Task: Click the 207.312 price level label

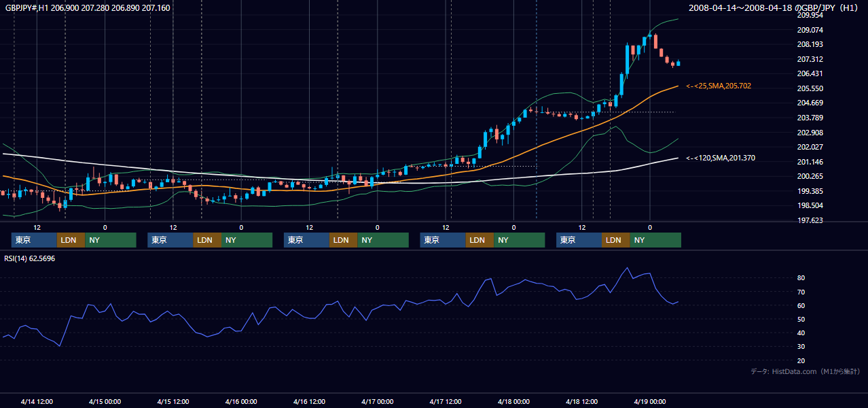Action: (x=810, y=59)
